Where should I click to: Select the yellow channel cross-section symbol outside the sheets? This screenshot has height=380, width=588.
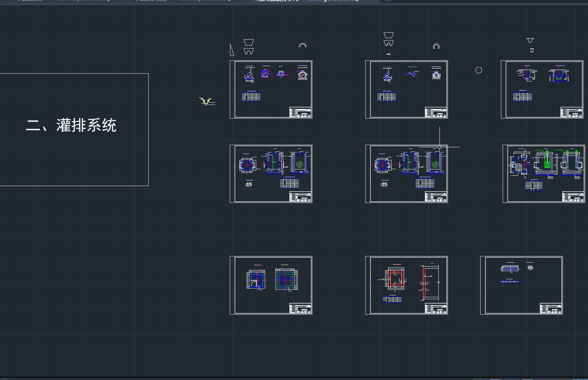point(207,101)
